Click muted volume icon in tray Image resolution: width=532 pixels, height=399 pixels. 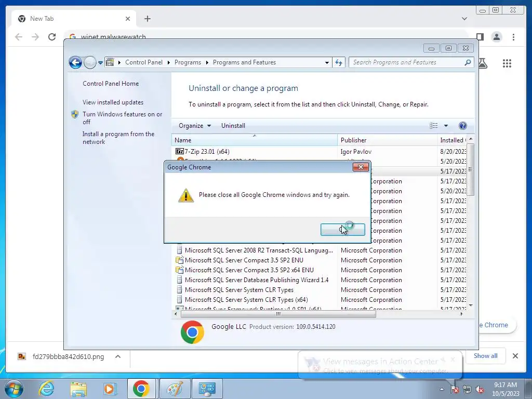click(480, 390)
